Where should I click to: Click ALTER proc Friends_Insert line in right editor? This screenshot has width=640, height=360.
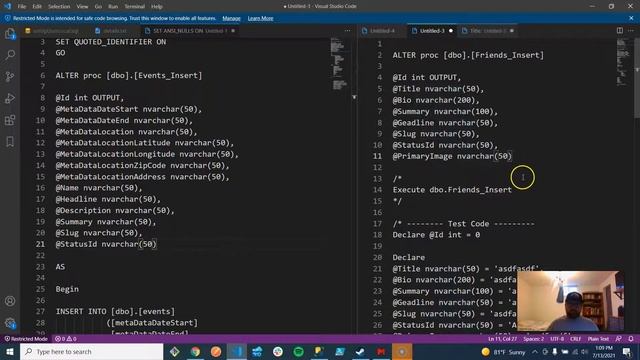(468, 55)
